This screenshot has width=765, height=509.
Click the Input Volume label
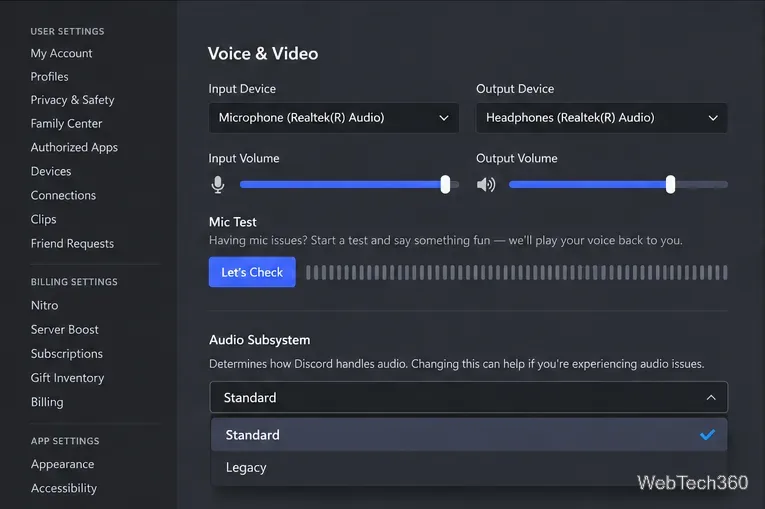pyautogui.click(x=244, y=159)
